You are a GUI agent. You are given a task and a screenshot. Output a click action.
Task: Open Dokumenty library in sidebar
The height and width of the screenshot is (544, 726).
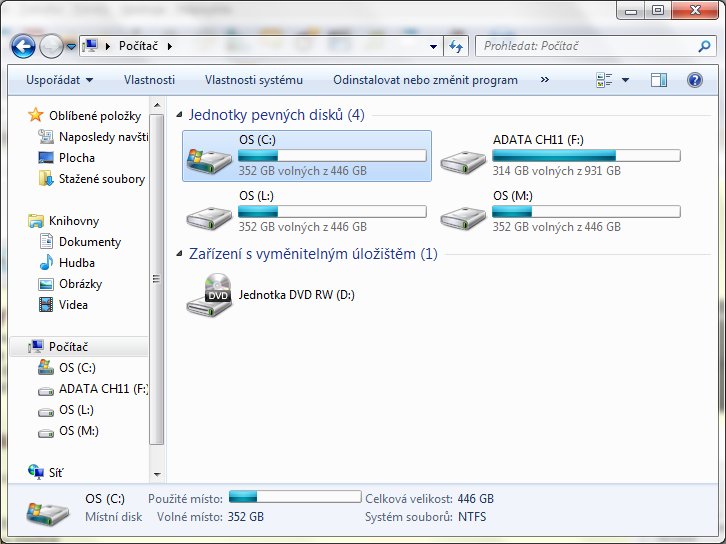pyautogui.click(x=89, y=242)
